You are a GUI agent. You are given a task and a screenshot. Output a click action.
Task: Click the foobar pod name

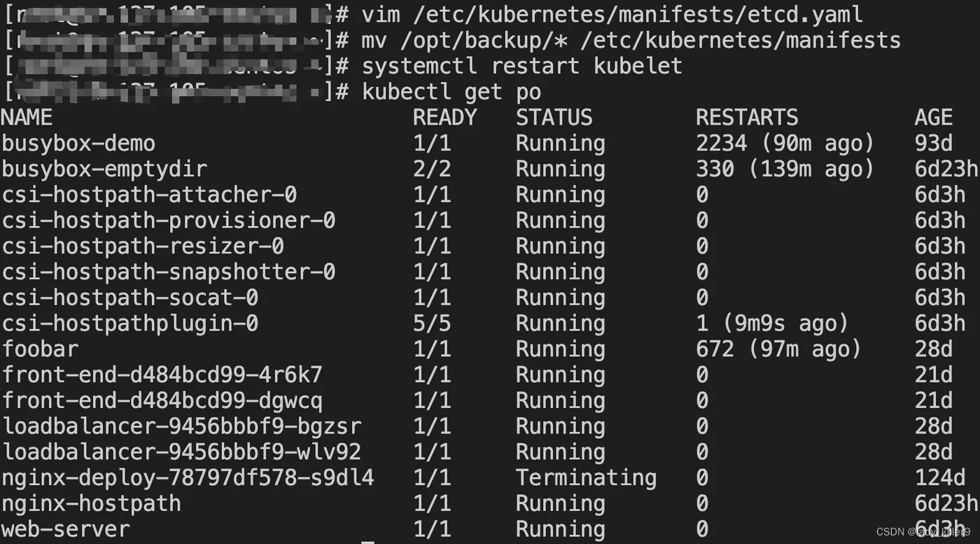tap(40, 349)
